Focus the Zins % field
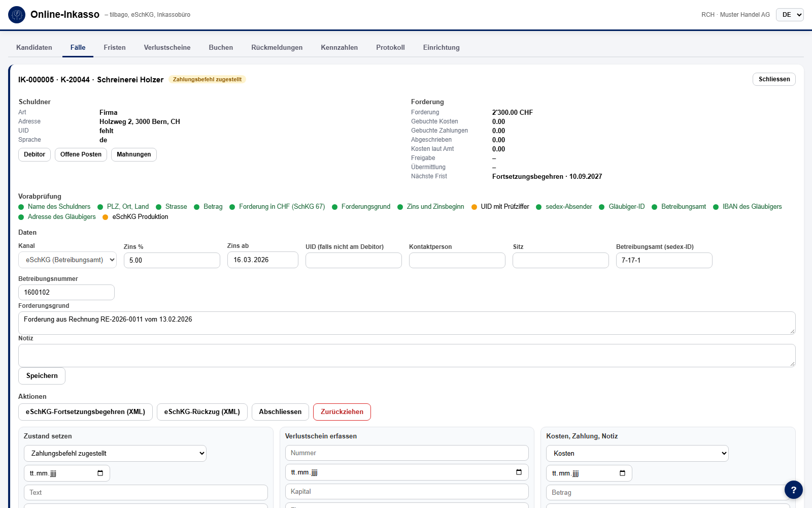This screenshot has height=508, width=812. tap(172, 260)
